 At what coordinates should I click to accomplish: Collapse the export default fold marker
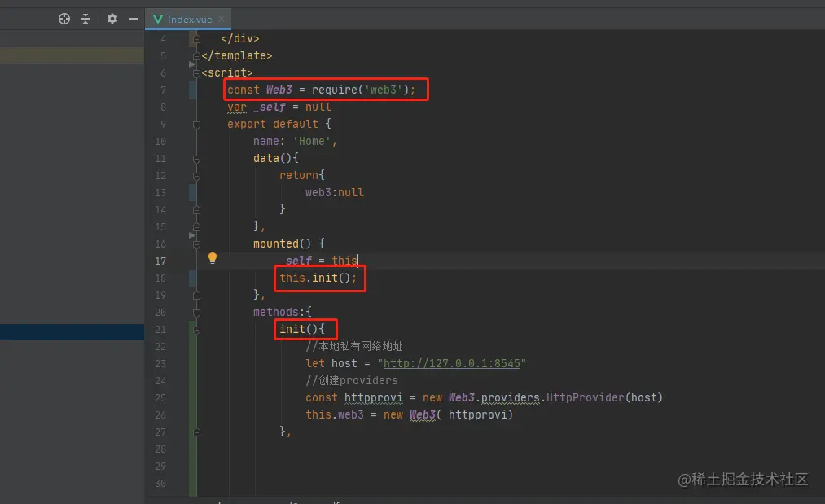pos(196,125)
